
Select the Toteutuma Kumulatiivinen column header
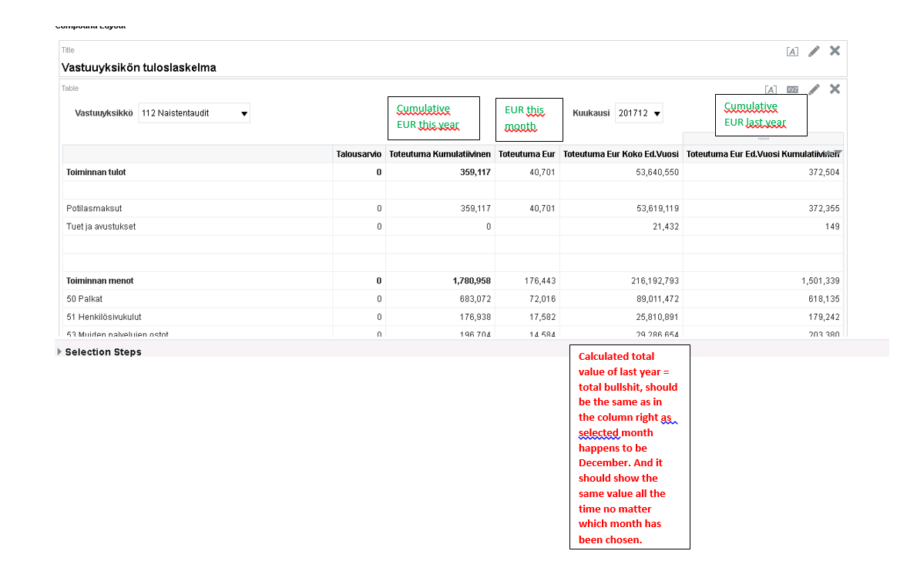[440, 155]
